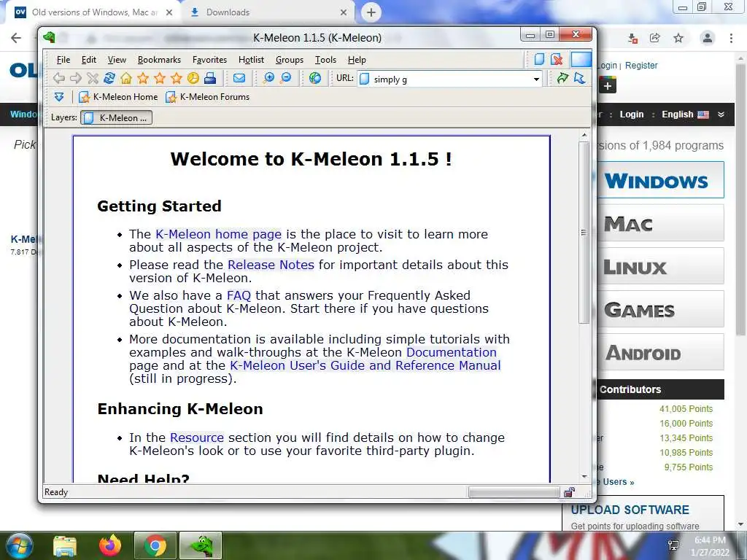Click the ANDROID category button
Viewport: 747px width, 560px height.
(660, 352)
